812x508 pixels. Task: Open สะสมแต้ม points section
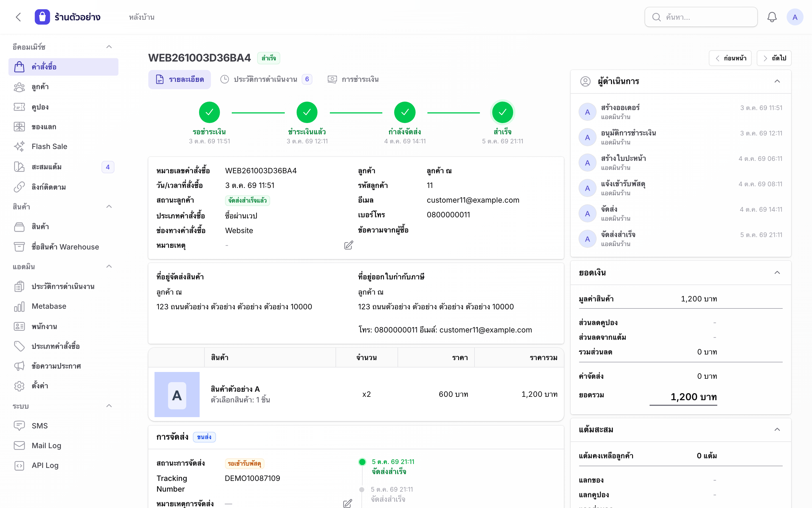point(63,167)
